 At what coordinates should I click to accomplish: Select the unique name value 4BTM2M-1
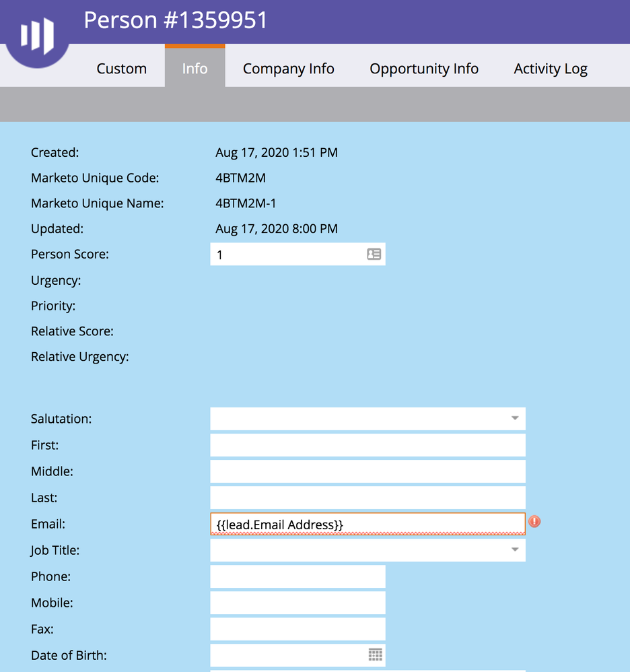click(246, 203)
